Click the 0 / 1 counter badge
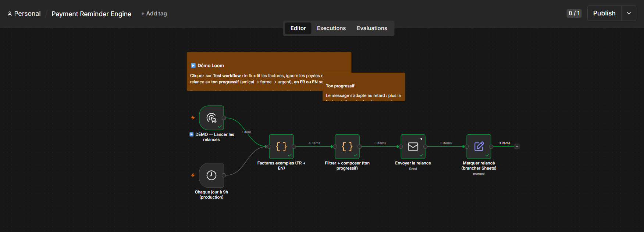This screenshot has width=644, height=232. pos(574,13)
